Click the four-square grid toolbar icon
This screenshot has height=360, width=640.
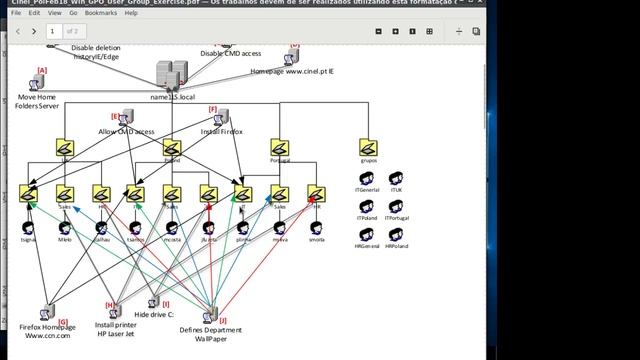click(x=429, y=31)
